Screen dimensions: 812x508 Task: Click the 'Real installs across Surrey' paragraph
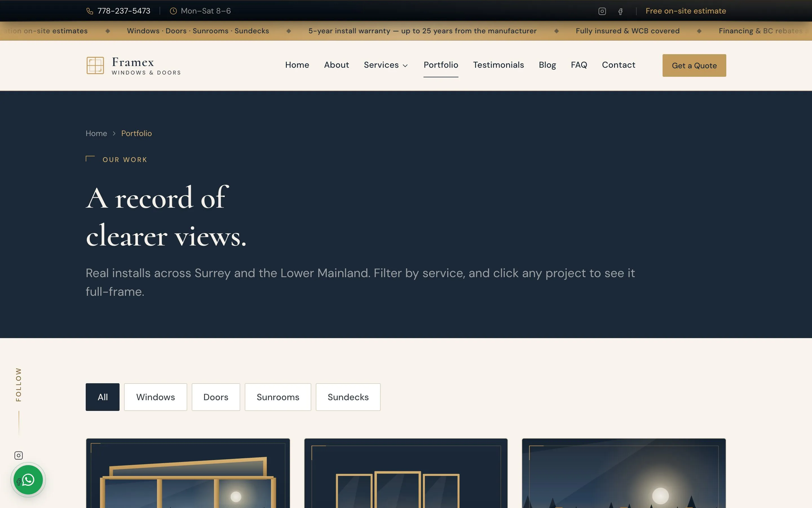tap(360, 282)
